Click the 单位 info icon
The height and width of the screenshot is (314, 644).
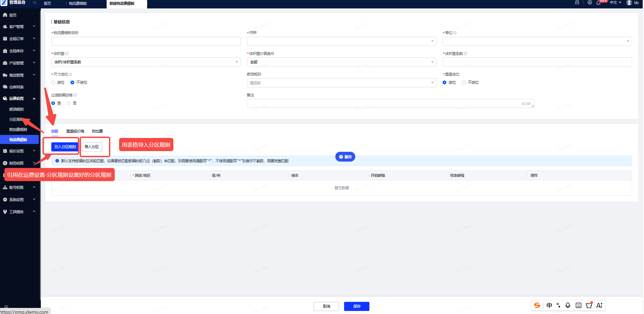pyautogui.click(x=455, y=33)
